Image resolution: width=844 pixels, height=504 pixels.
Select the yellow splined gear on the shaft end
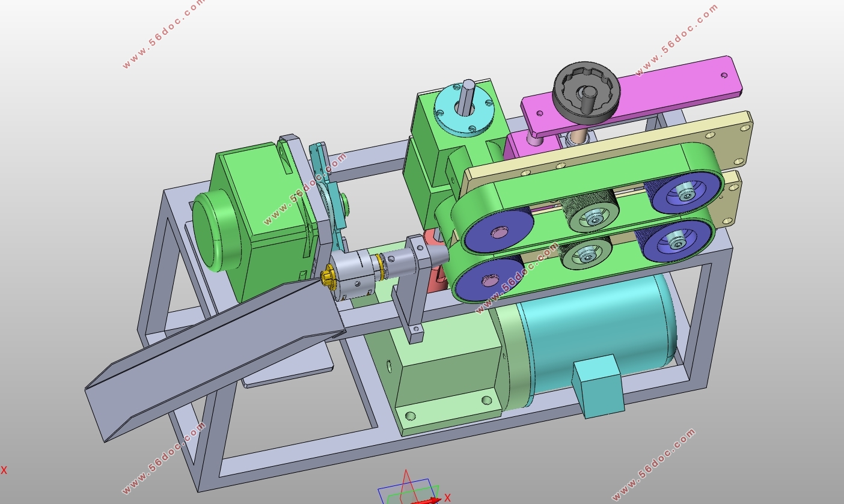[328, 277]
